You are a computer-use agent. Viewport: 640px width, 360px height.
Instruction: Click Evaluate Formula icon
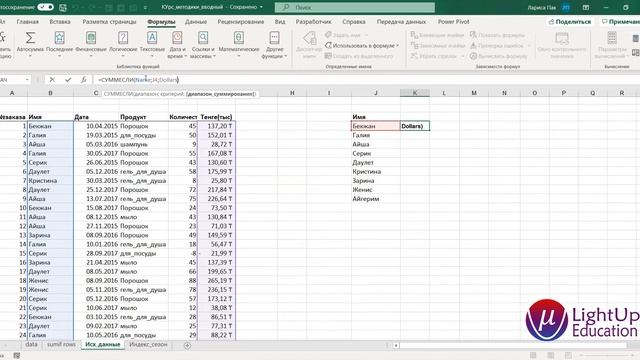click(x=473, y=56)
